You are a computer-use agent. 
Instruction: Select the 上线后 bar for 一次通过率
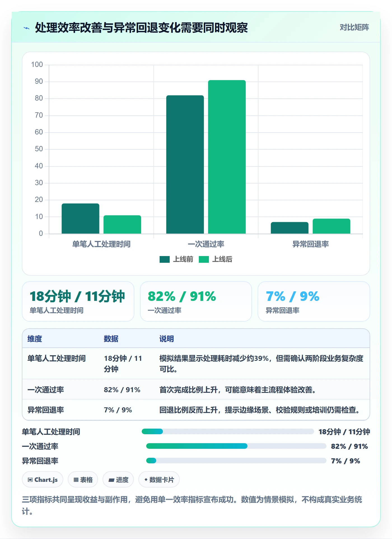click(227, 157)
